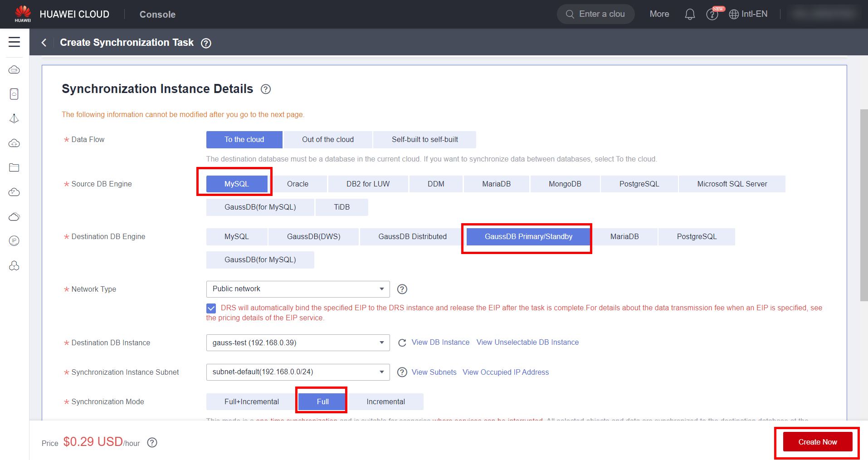Open the View Unselectable DB Instance link
The height and width of the screenshot is (460, 868).
tap(527, 343)
